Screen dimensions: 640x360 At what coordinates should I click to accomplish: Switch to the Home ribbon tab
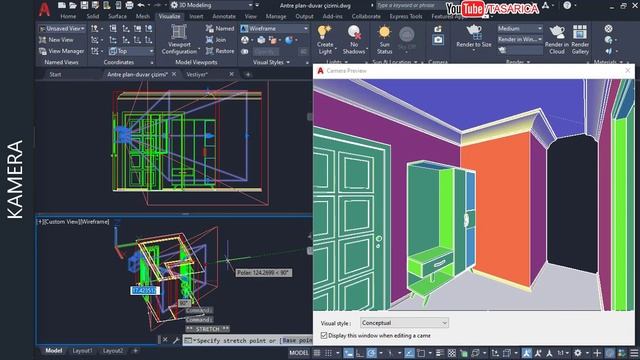(68, 16)
